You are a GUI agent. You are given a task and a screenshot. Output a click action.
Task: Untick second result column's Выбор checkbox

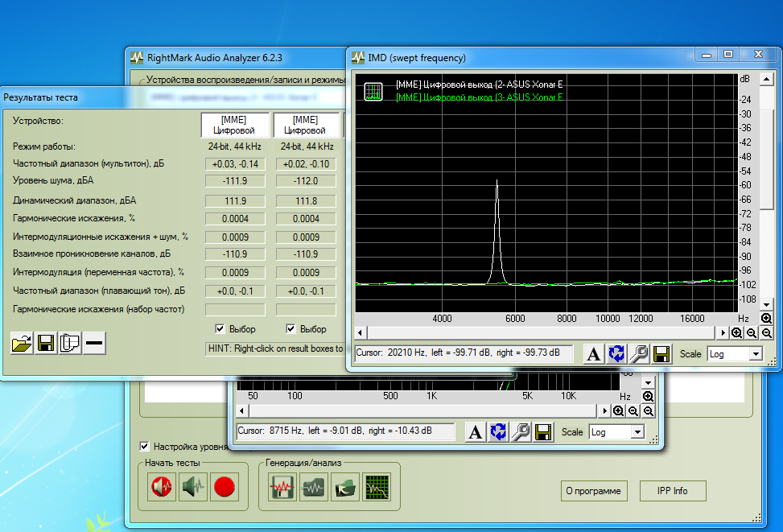(x=291, y=328)
